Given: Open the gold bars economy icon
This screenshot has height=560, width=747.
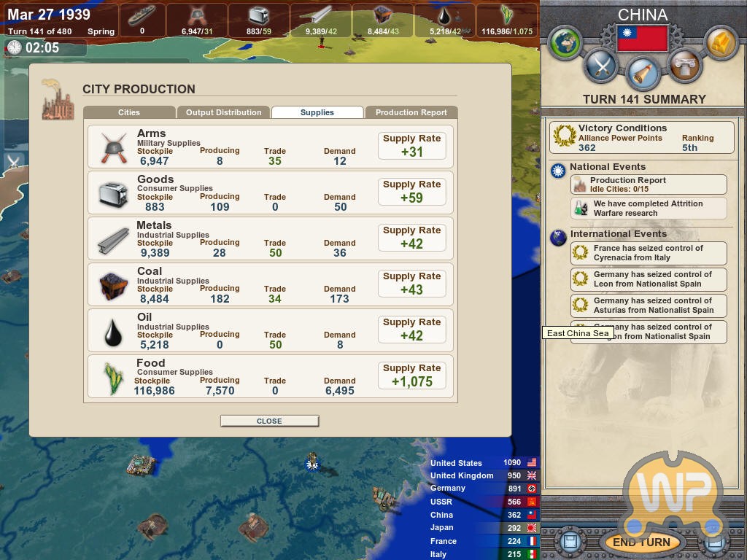Looking at the screenshot, I should pos(721,43).
